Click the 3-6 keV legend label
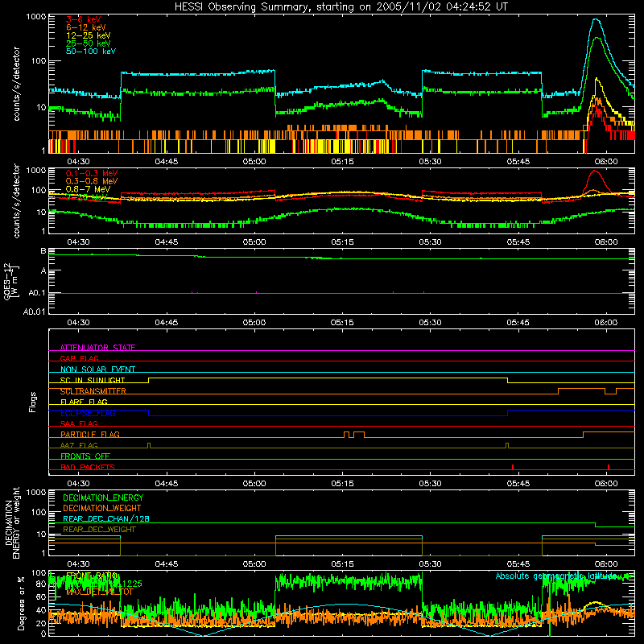644x644 pixels. [84, 19]
